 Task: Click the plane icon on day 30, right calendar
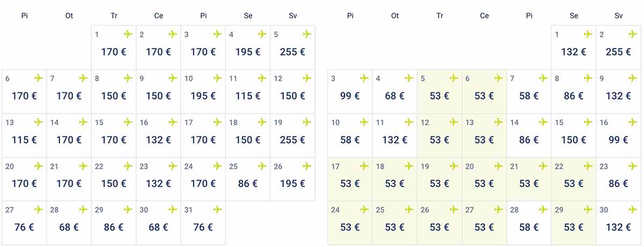click(x=633, y=209)
